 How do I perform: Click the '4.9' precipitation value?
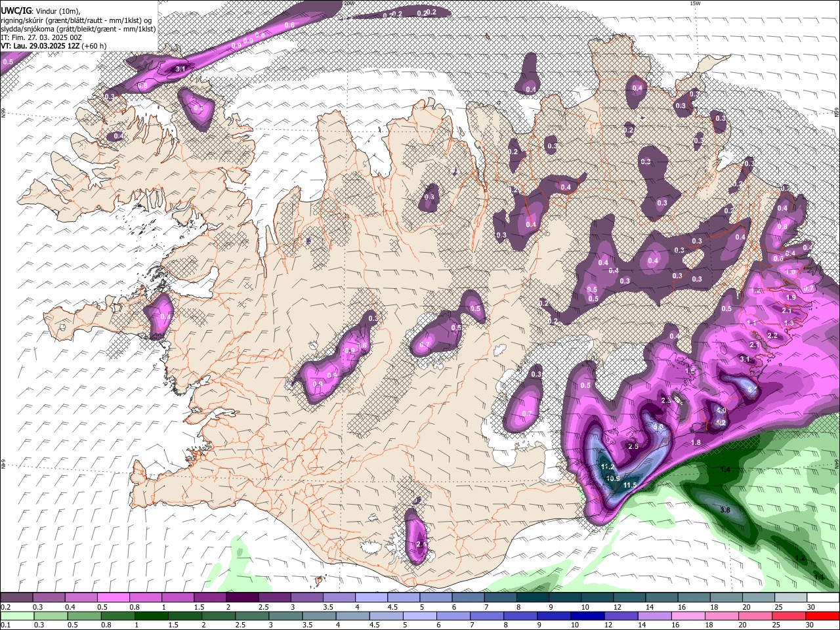(x=721, y=410)
